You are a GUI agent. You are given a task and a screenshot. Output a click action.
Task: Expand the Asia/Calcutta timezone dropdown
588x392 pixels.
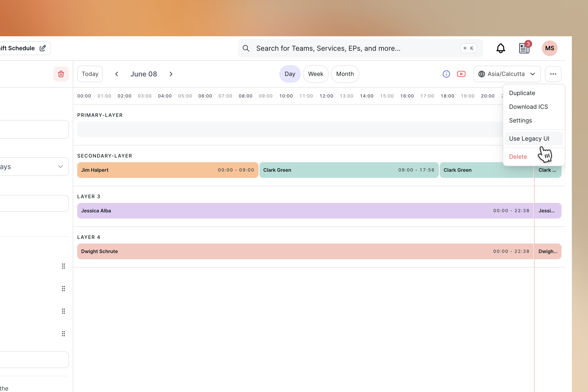click(x=506, y=73)
